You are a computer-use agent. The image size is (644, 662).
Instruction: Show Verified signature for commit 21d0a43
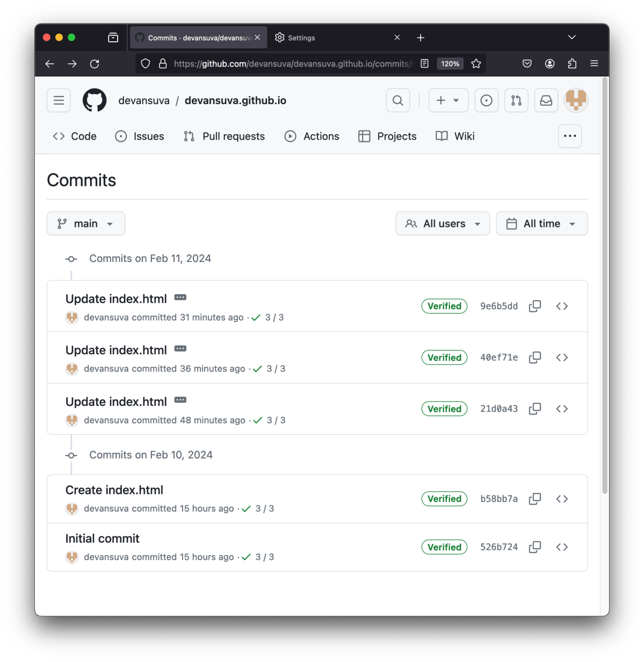(x=444, y=409)
